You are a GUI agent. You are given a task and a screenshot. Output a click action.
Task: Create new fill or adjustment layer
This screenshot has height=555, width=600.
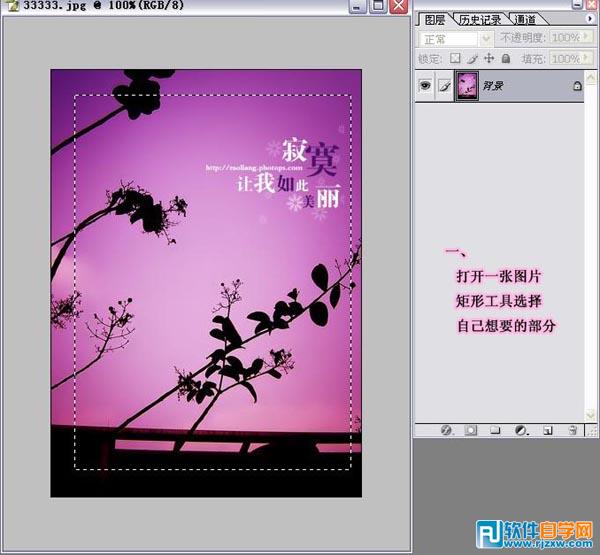(521, 430)
